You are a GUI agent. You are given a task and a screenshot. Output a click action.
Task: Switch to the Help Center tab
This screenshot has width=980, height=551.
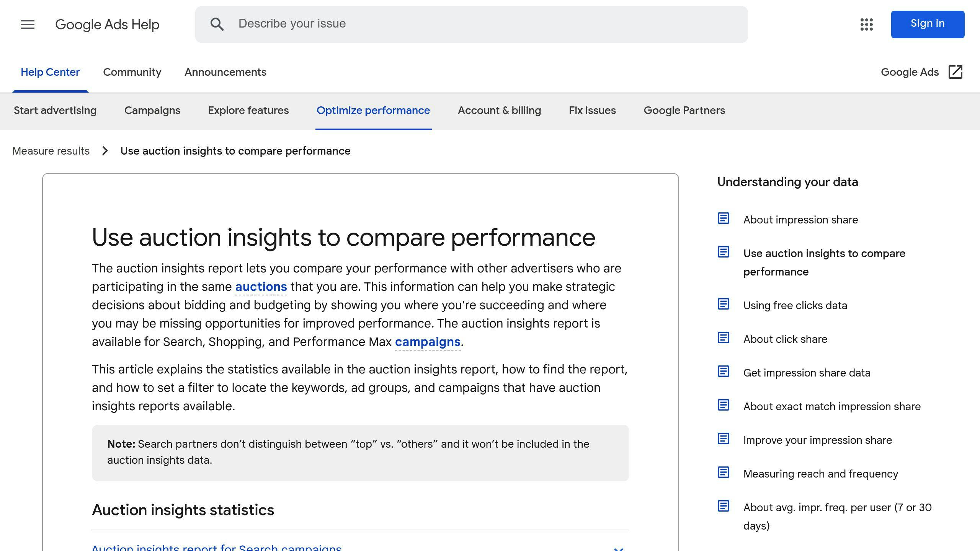(50, 72)
